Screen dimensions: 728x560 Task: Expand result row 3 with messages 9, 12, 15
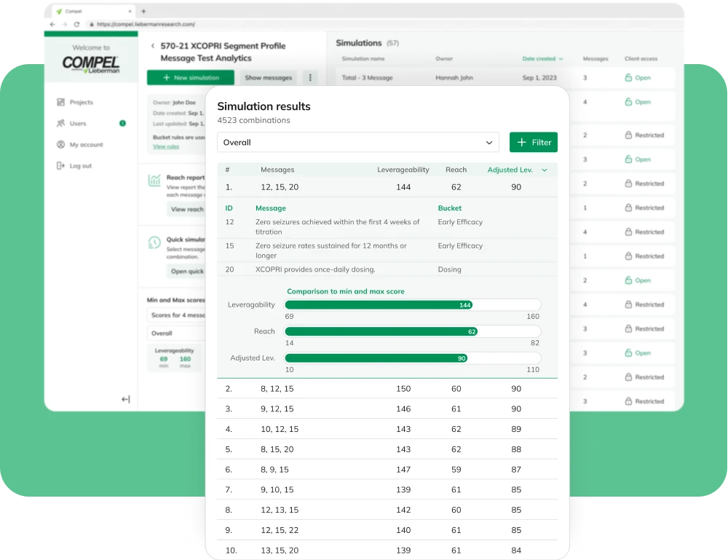[x=387, y=409]
